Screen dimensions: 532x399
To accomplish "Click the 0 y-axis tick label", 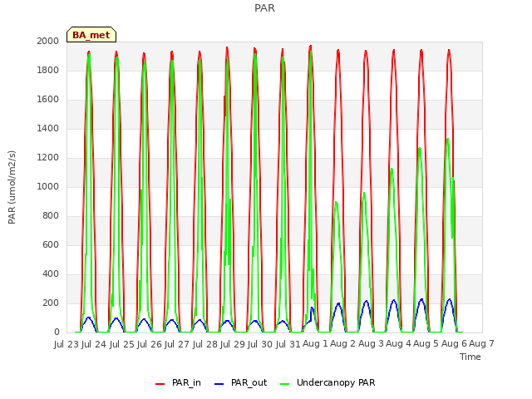I will pos(57,332).
